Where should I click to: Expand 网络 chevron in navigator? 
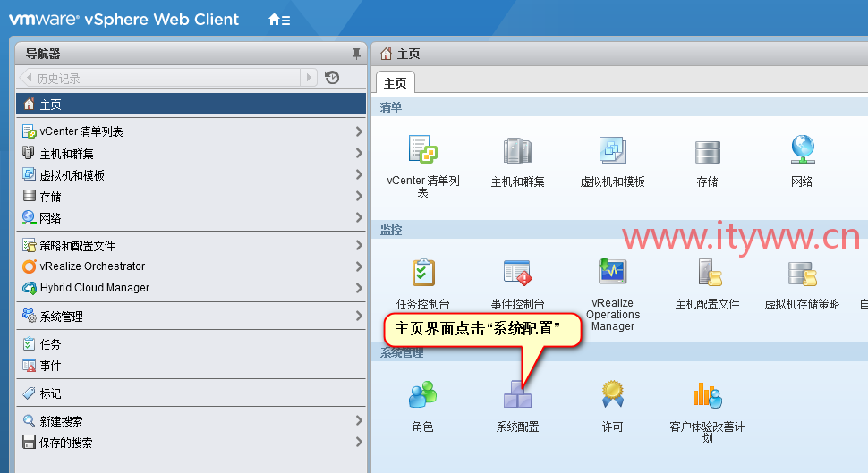[x=359, y=217]
